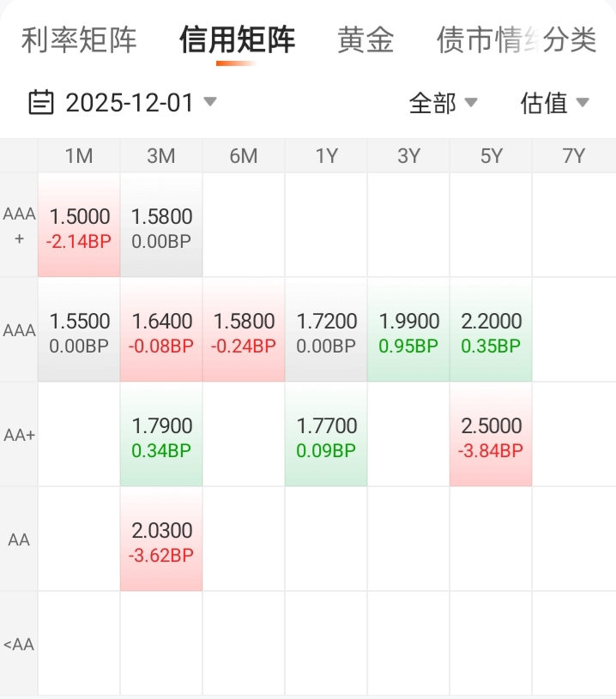Tap the 分类 button
Image resolution: width=616 pixels, height=699 pixels.
point(570,39)
